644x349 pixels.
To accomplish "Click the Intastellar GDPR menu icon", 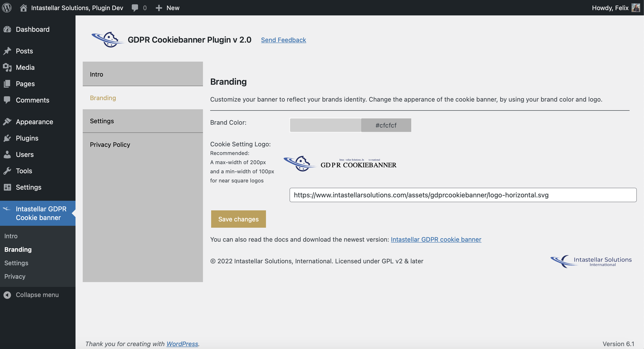I will 7,209.
